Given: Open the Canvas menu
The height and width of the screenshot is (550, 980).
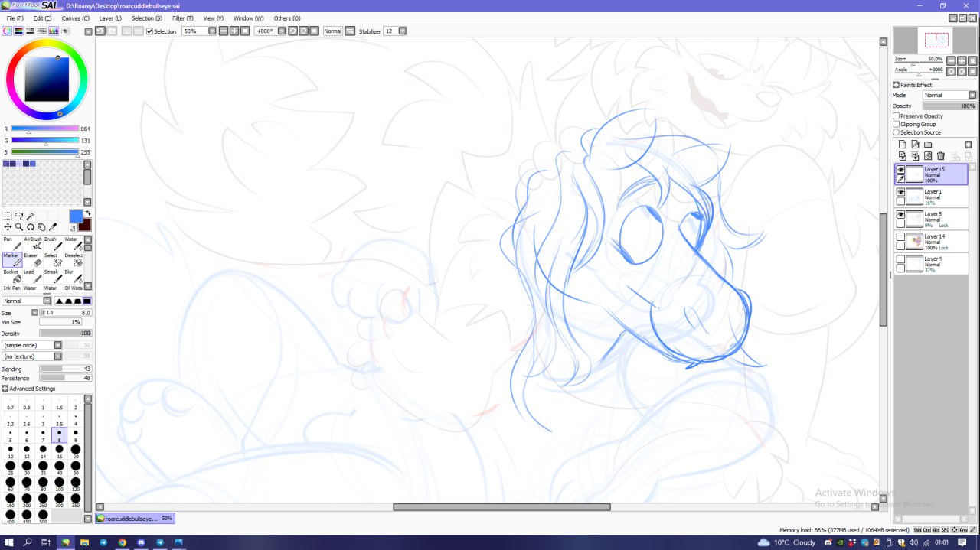Looking at the screenshot, I should (73, 18).
